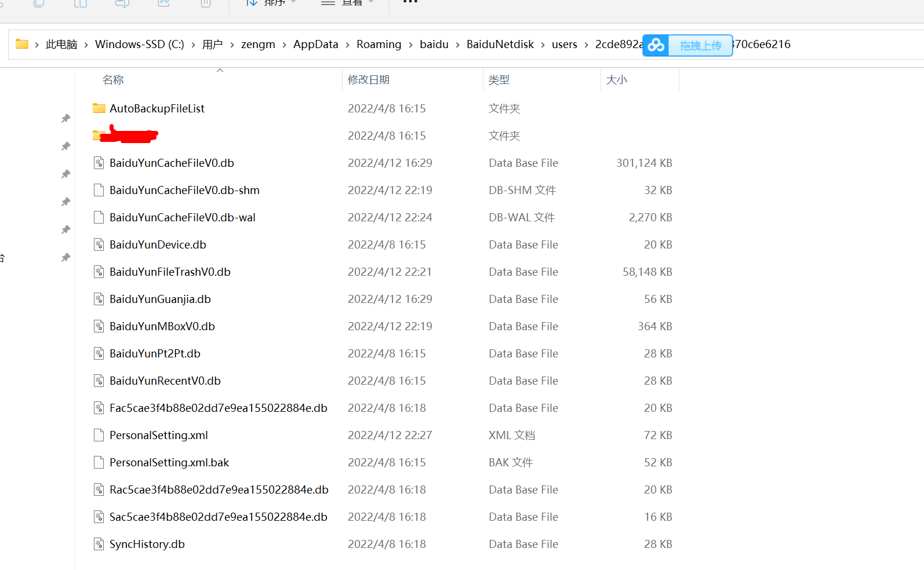The image size is (924, 570).
Task: Go to AppData in the breadcrumb
Action: [x=315, y=45]
